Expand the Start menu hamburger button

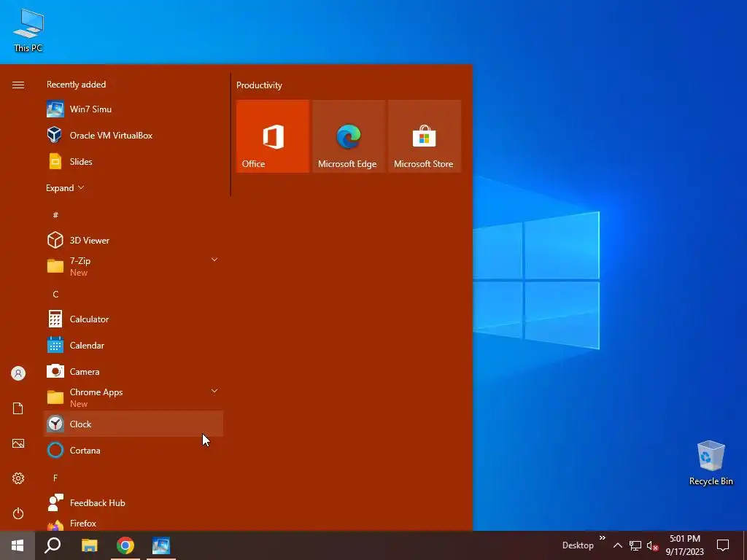point(18,85)
